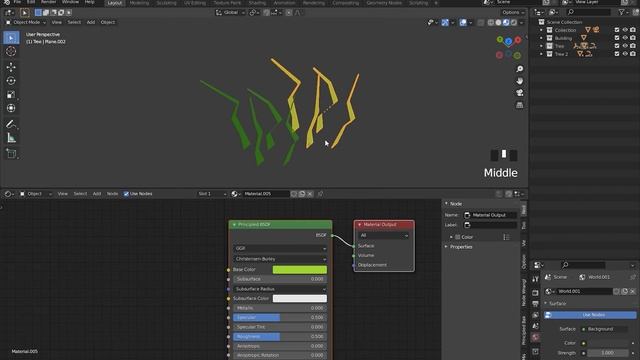Switch to the Shading workspace tab

click(x=257, y=3)
